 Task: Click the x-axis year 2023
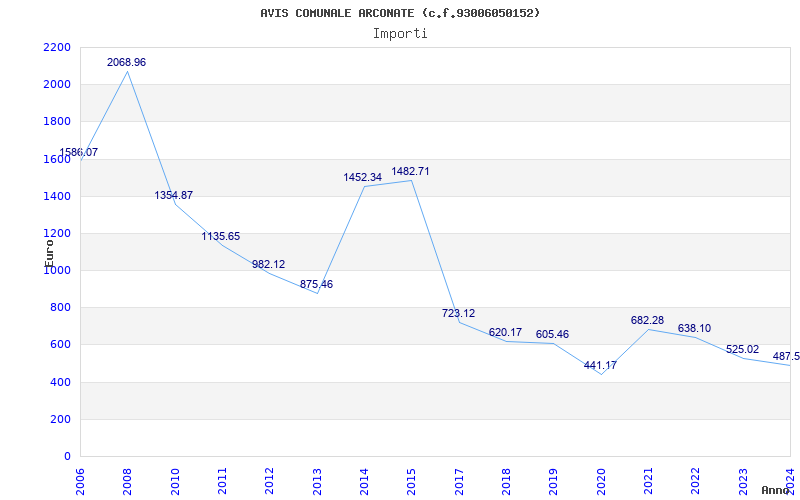pos(743,481)
